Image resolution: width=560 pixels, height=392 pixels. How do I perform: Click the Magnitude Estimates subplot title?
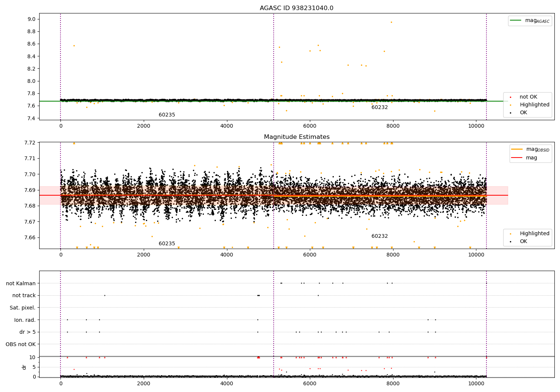pyautogui.click(x=296, y=137)
